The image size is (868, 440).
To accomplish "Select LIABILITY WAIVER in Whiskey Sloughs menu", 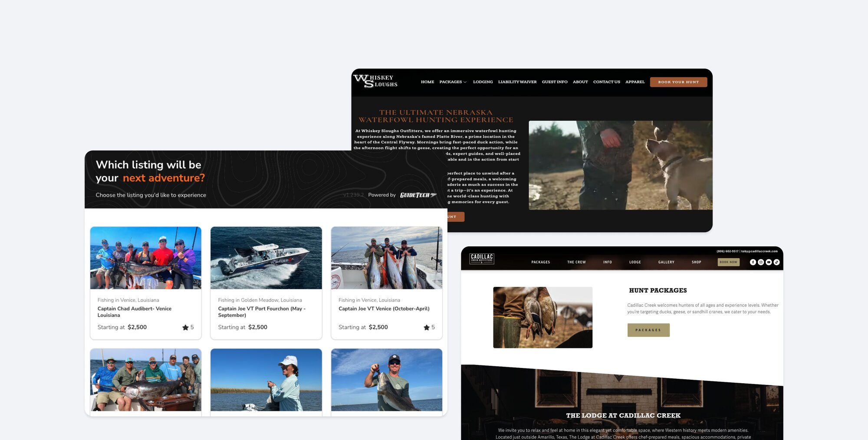I will [518, 82].
